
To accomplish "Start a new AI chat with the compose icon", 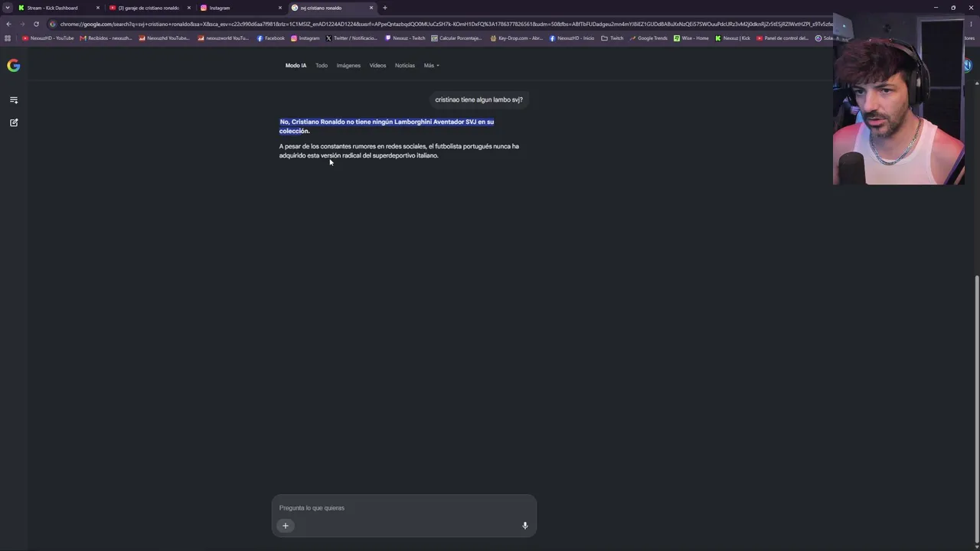I will [x=14, y=122].
